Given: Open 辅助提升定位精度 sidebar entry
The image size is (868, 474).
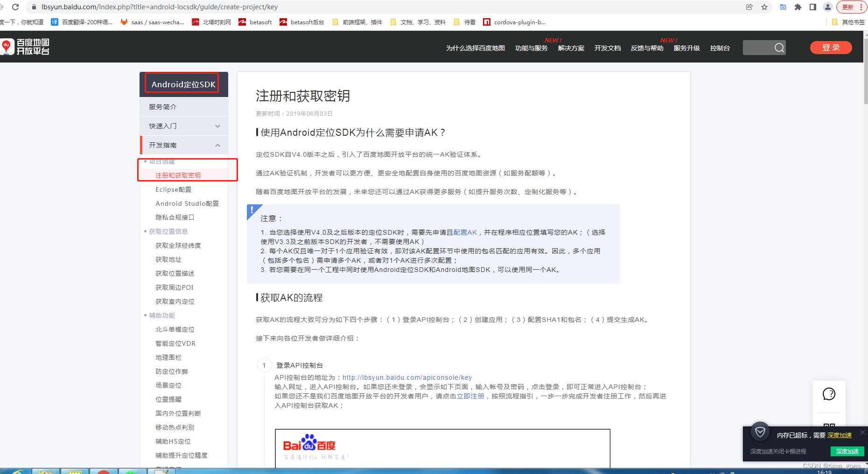Looking at the screenshot, I should 182,455.
